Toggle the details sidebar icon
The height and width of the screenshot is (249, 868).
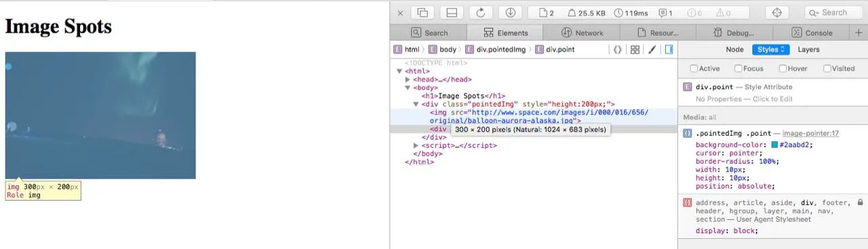[669, 50]
